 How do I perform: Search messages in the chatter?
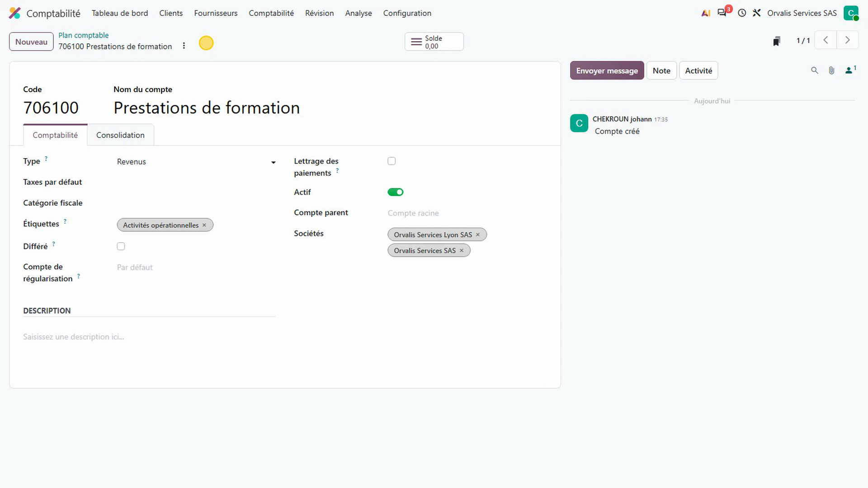(x=815, y=70)
